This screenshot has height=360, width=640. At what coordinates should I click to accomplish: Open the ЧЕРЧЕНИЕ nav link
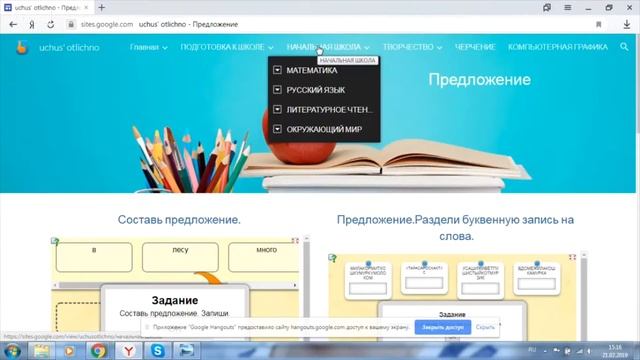[475, 47]
